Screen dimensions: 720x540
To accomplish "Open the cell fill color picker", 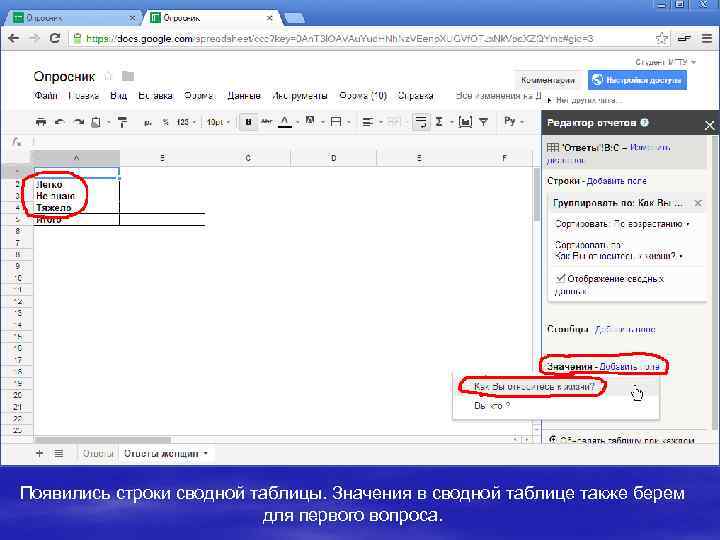I will (310, 121).
